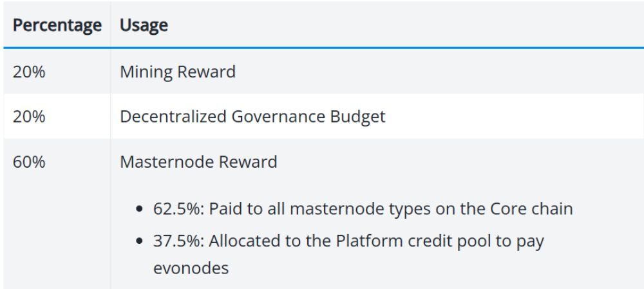The height and width of the screenshot is (289, 644).
Task: Select the "60%" percentage cell
Action: point(29,161)
